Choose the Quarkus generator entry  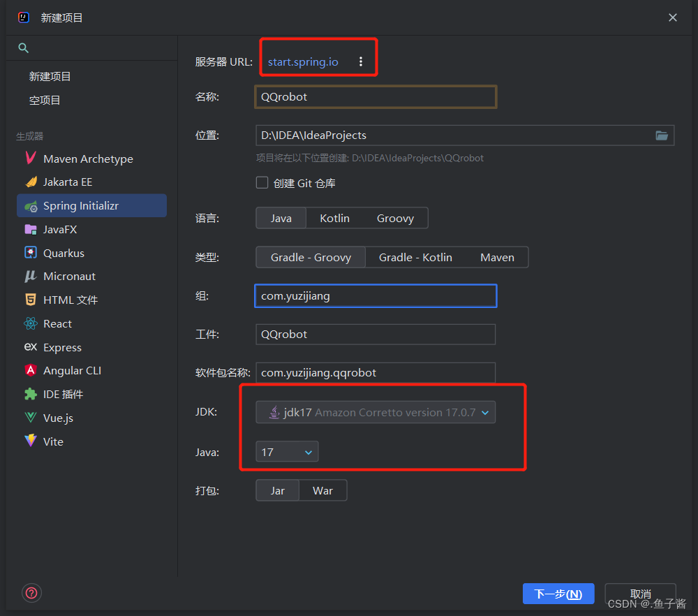91,253
